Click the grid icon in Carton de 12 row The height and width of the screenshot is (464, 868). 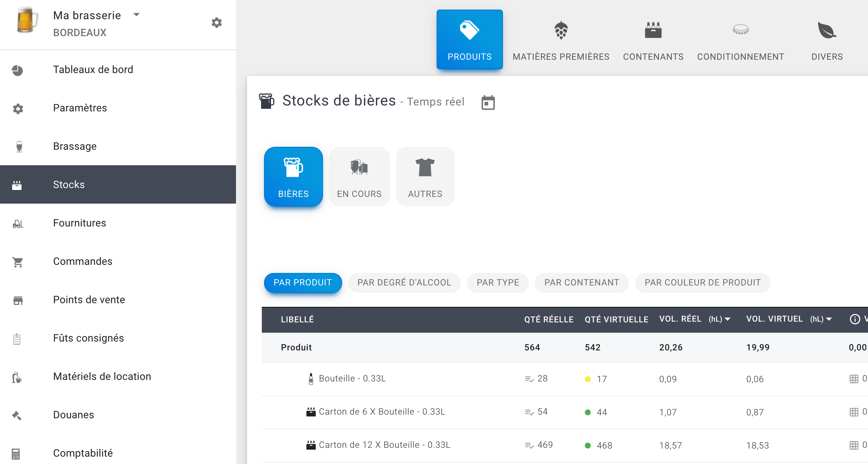tap(854, 445)
